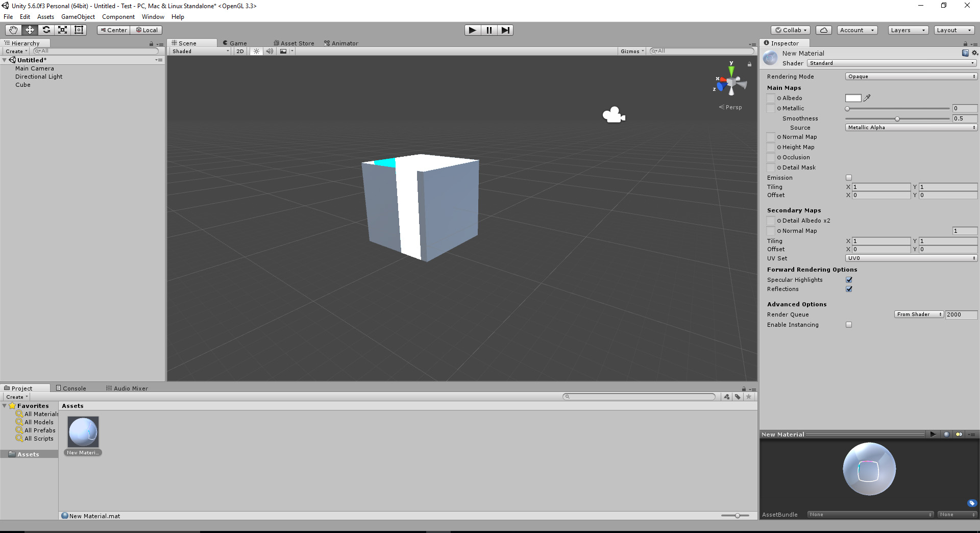This screenshot has width=980, height=533.
Task: Select the Cube in Hierarchy
Action: pyautogui.click(x=23, y=85)
